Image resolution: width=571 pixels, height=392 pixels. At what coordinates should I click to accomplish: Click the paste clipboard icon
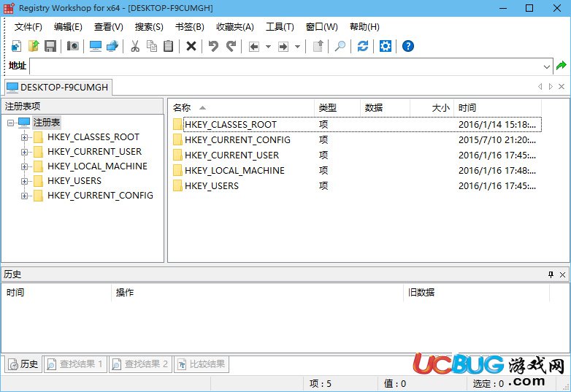[168, 46]
